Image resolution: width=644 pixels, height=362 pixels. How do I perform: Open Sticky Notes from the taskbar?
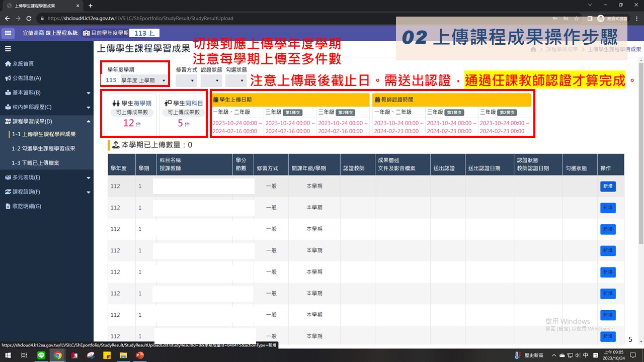(x=107, y=355)
